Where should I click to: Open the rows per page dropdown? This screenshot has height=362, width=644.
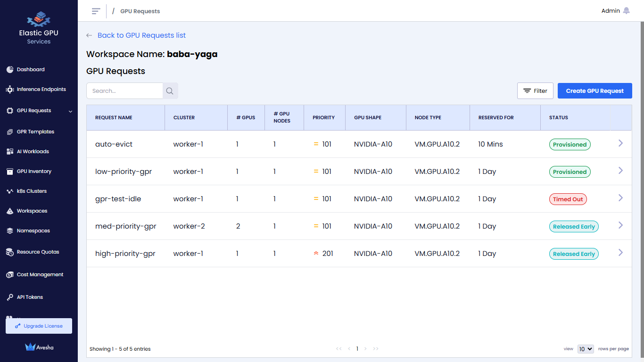(586, 349)
